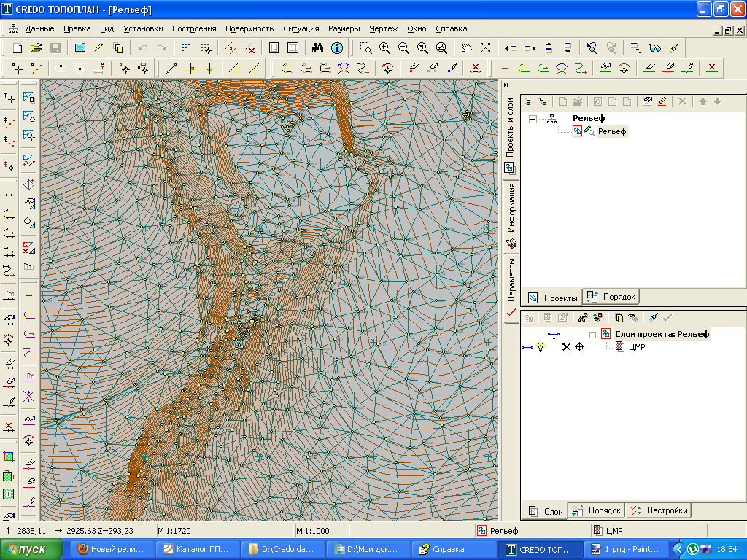Toggle the black X lock for ЦМР layer
This screenshot has width=747, height=560.
point(566,347)
